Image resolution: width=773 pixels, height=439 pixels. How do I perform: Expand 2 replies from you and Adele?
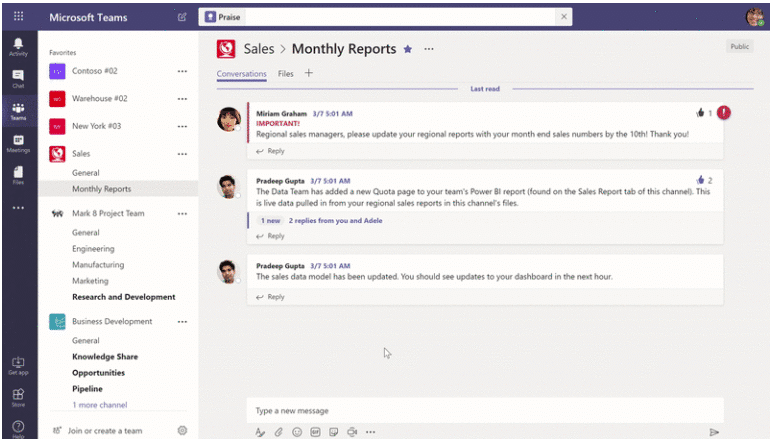335,220
